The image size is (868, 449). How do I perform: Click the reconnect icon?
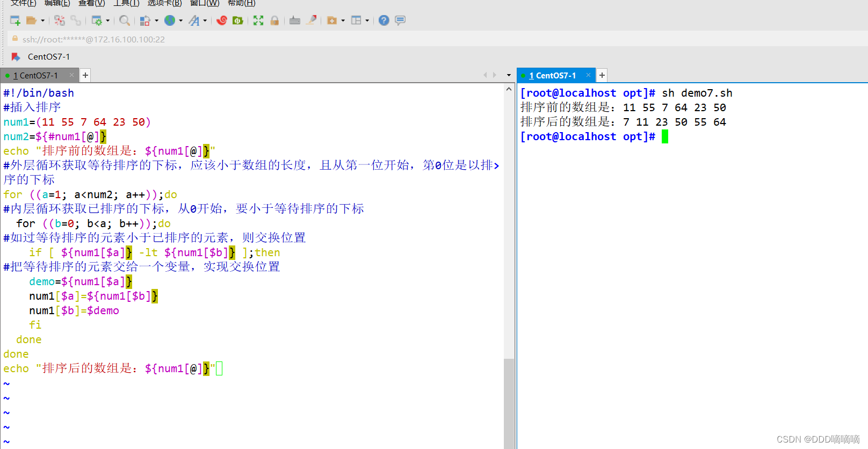(x=60, y=20)
